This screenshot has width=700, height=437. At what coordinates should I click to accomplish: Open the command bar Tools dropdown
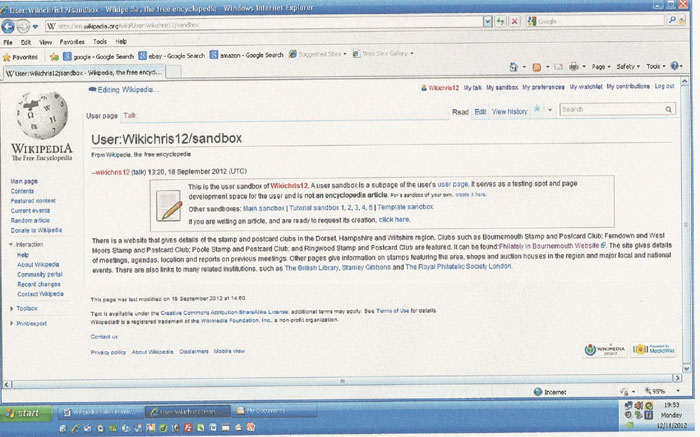655,67
